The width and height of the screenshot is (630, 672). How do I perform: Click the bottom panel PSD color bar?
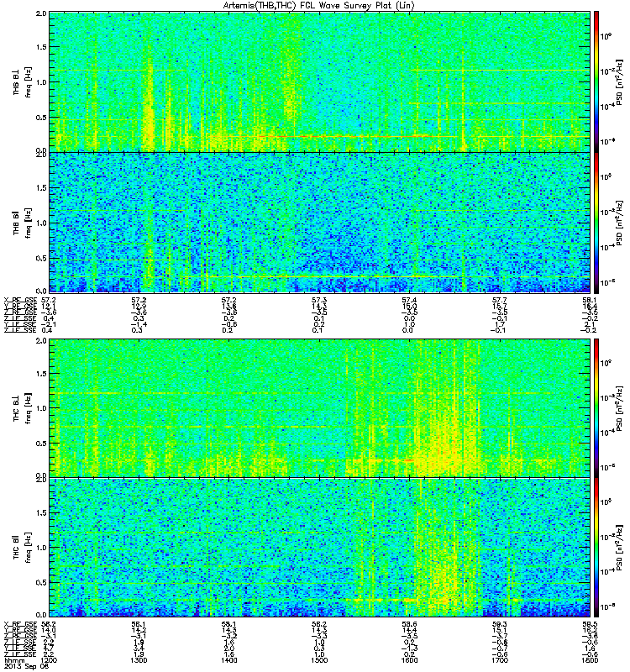click(596, 548)
